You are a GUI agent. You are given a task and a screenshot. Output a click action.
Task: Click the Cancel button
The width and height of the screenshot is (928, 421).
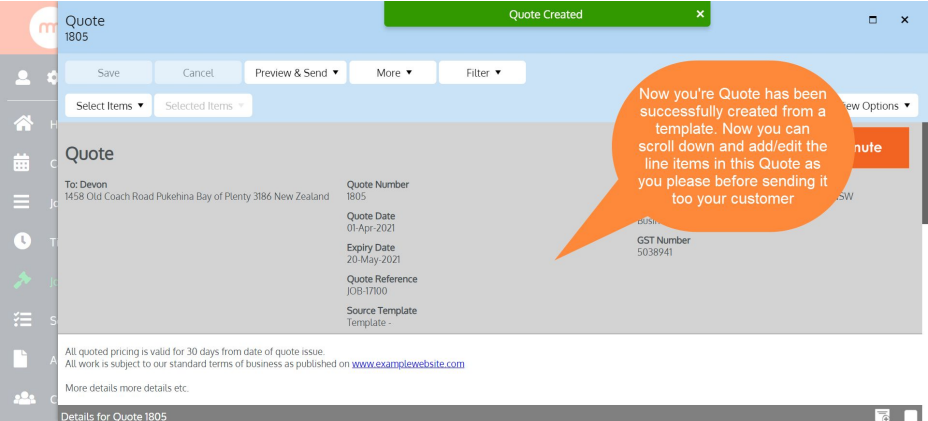198,73
